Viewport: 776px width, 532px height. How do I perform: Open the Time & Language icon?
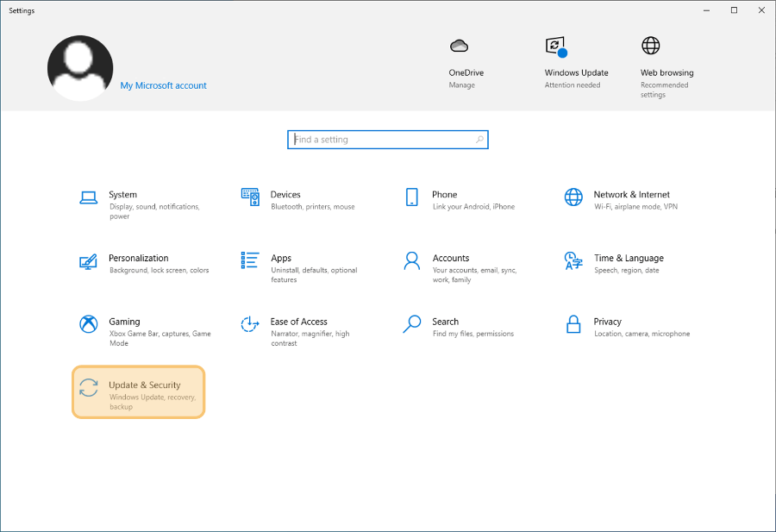pos(573,260)
